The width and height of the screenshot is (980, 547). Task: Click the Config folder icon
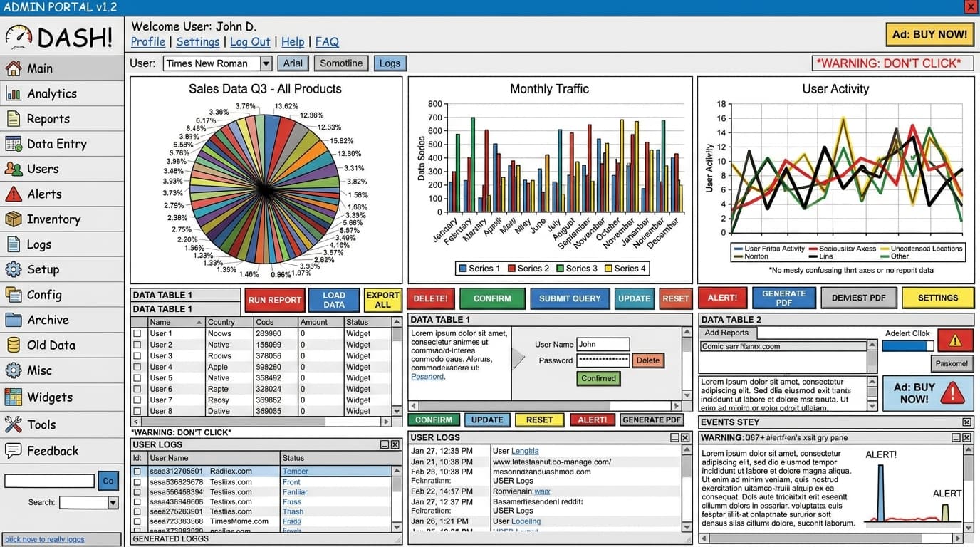coord(13,294)
